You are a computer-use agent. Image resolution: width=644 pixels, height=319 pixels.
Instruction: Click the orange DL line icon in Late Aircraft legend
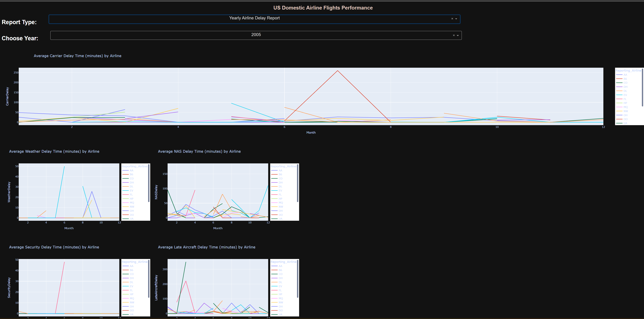[x=274, y=282]
